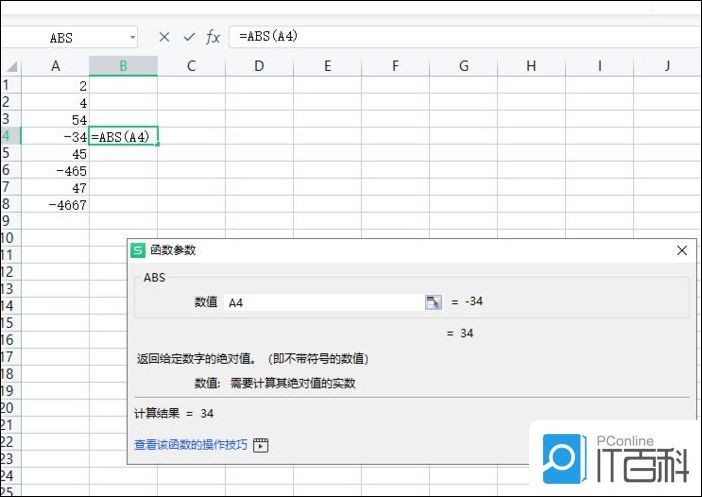Click cell B4 with =ABS(A4) formula
The image size is (702, 497).
coord(124,137)
